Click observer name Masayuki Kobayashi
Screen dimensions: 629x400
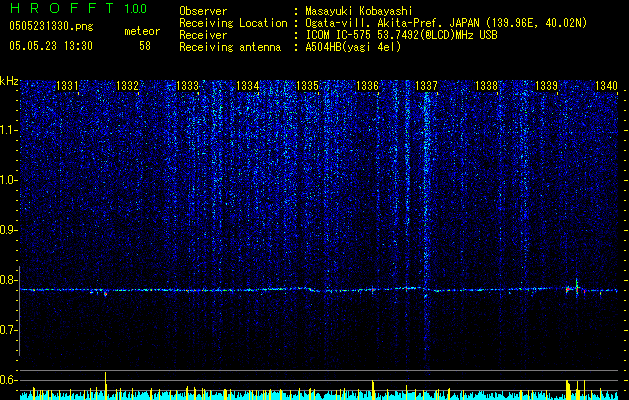point(358,11)
